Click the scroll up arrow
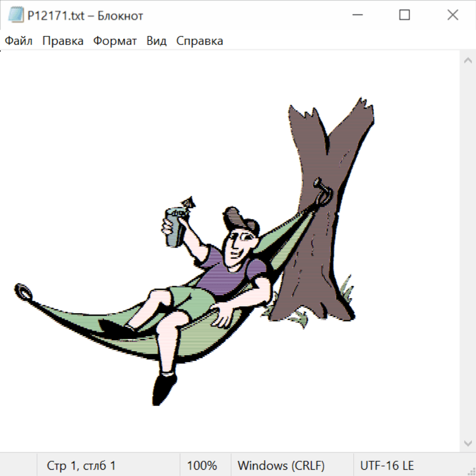 468,61
